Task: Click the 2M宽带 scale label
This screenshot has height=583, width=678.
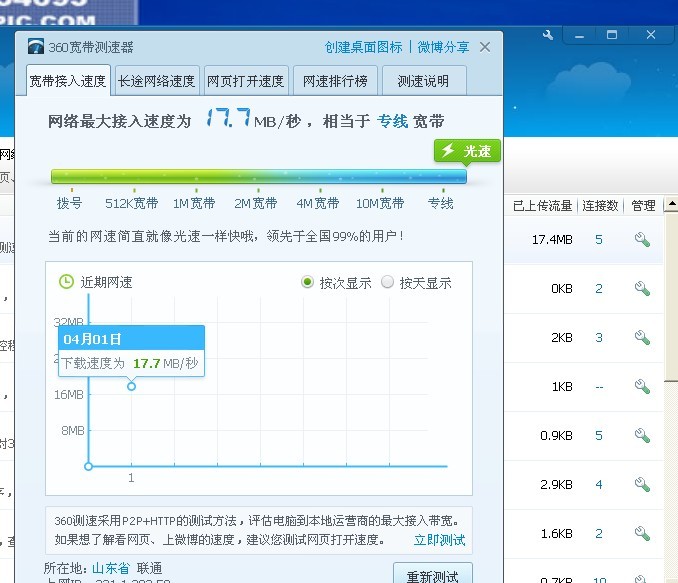Action: tap(256, 203)
